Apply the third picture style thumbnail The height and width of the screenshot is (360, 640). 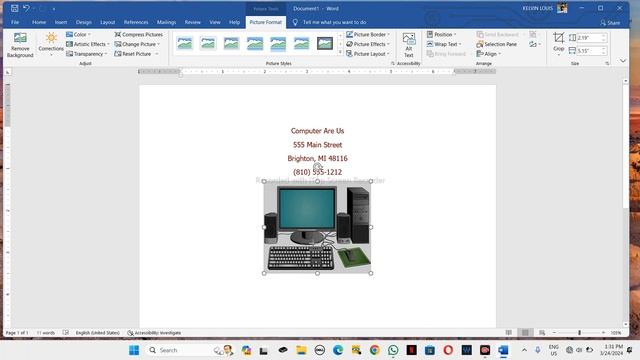(231, 43)
